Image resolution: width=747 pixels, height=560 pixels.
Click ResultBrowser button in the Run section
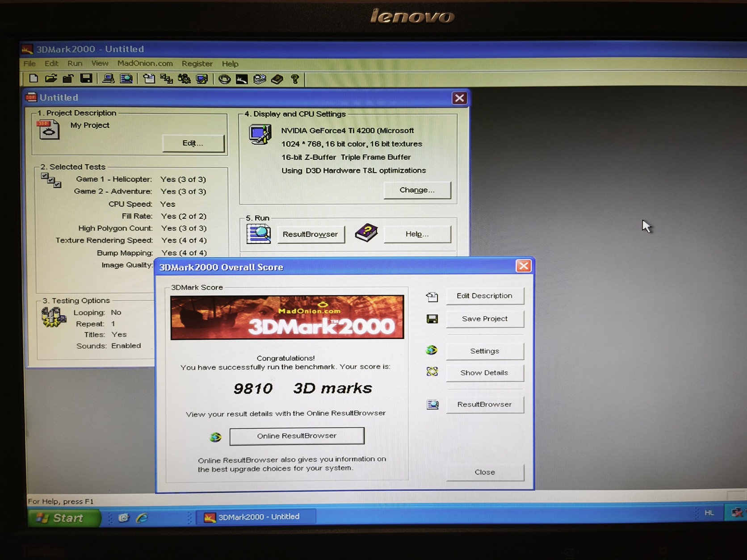311,234
